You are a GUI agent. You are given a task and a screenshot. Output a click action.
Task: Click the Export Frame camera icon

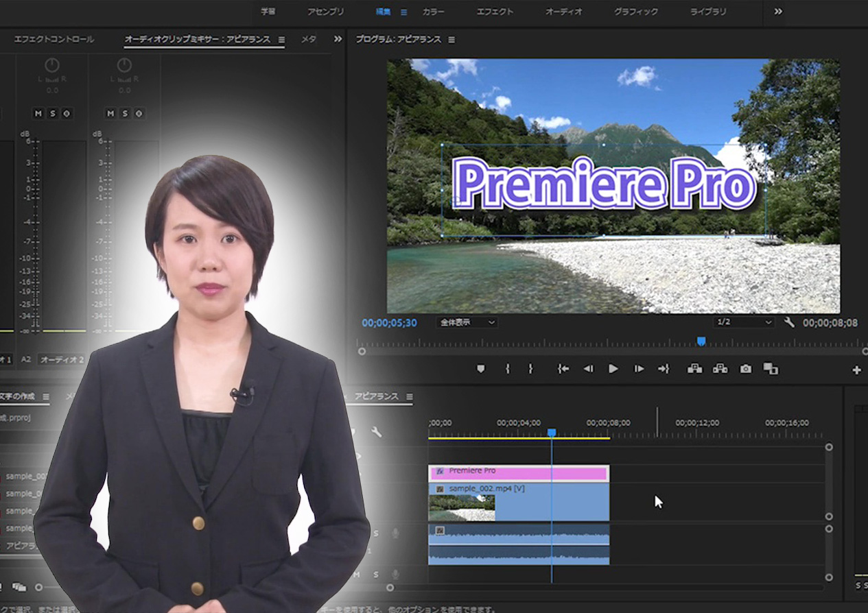click(x=745, y=369)
